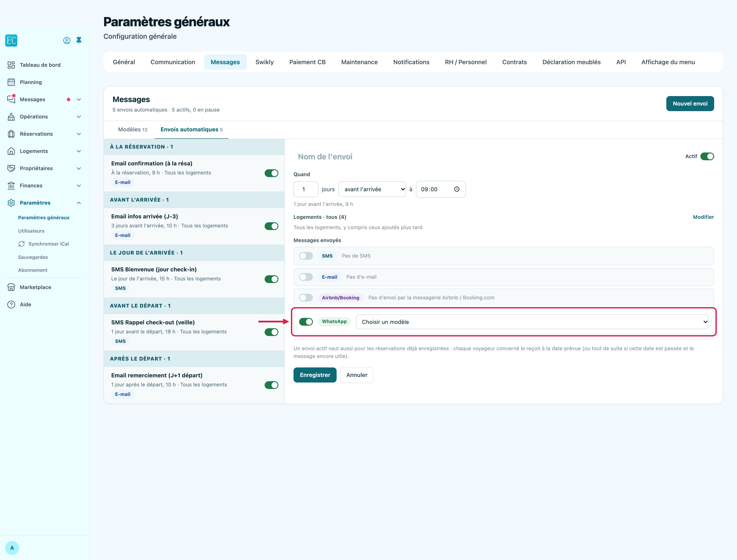Viewport: 737px width, 560px height.
Task: Toggle off SMS Bienvenue (jour check-in)
Action: click(272, 279)
